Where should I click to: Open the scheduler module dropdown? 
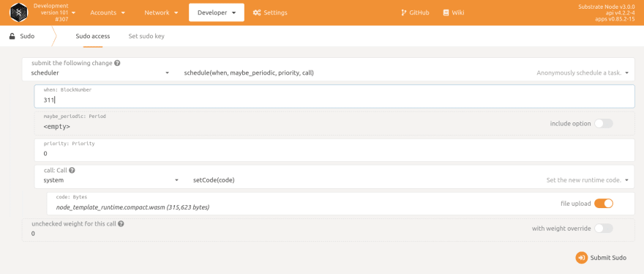click(x=100, y=73)
